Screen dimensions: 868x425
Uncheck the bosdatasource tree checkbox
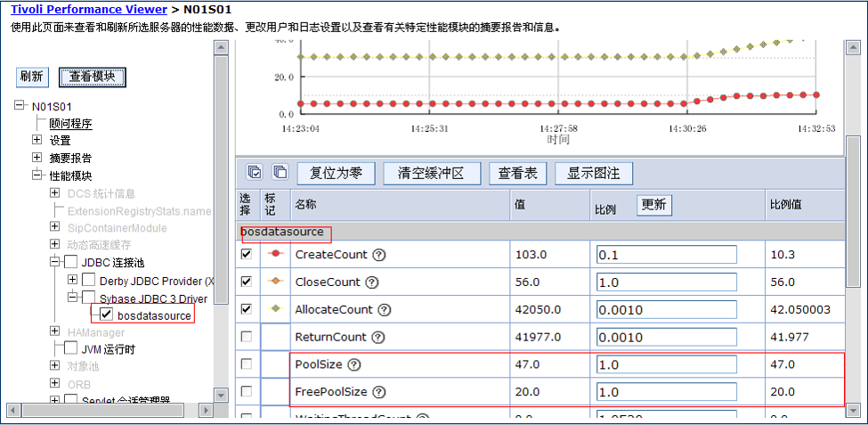click(108, 315)
